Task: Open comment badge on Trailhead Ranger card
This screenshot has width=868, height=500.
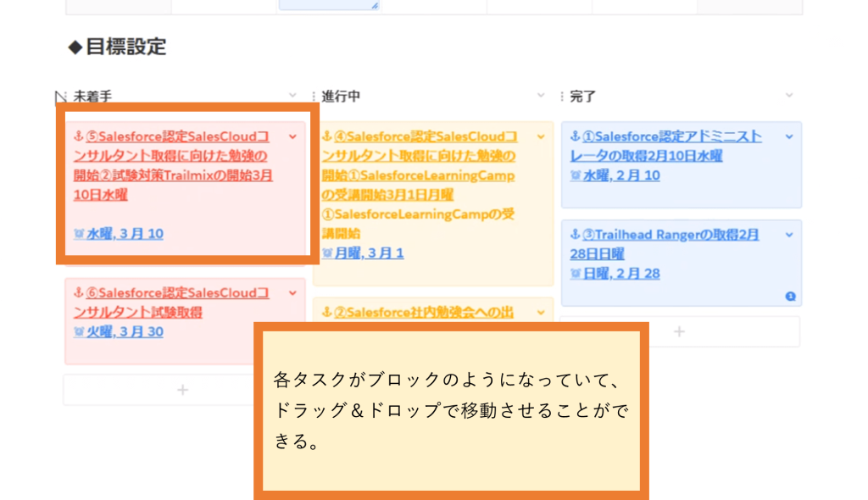Action: click(x=791, y=297)
